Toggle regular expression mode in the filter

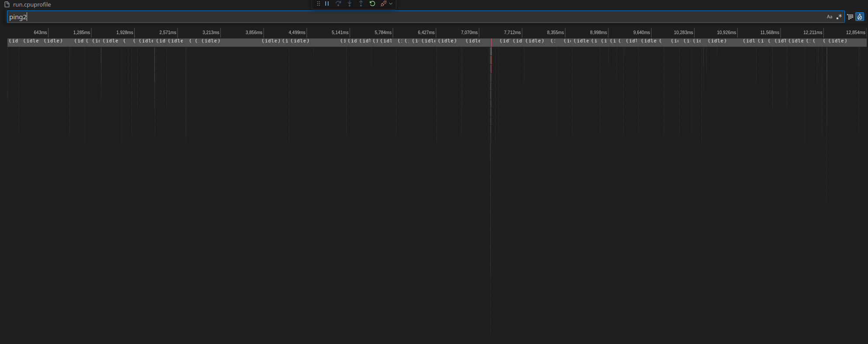pyautogui.click(x=839, y=17)
